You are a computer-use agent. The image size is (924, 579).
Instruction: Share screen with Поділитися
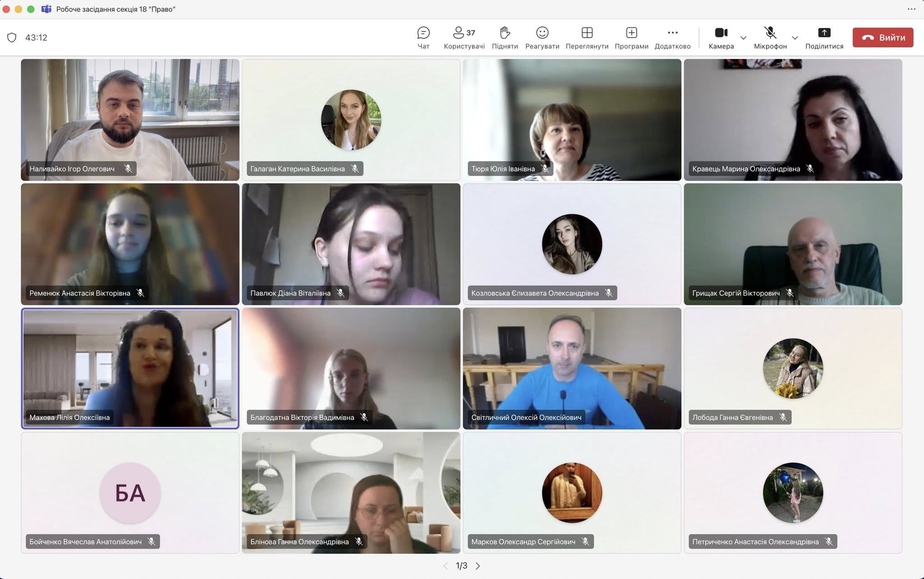[824, 37]
